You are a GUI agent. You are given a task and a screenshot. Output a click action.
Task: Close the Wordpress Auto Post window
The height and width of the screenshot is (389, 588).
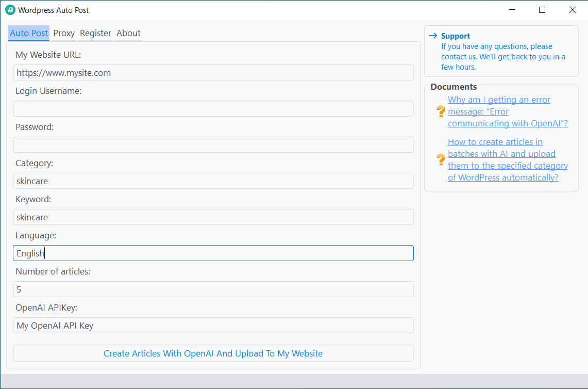click(572, 10)
